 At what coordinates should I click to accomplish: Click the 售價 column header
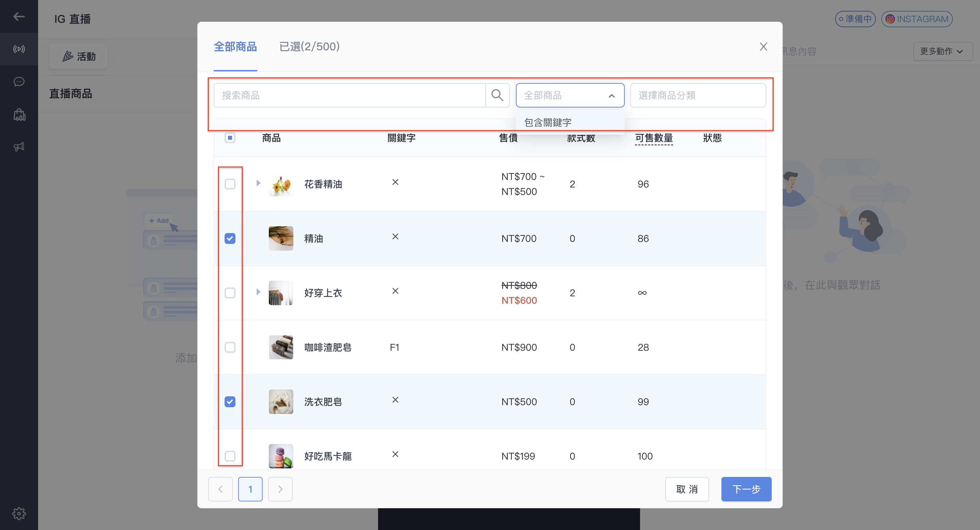[508, 138]
